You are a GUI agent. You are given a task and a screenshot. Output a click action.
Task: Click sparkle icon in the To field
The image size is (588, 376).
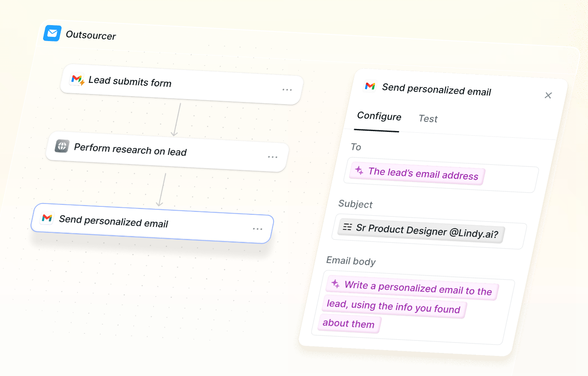(359, 170)
